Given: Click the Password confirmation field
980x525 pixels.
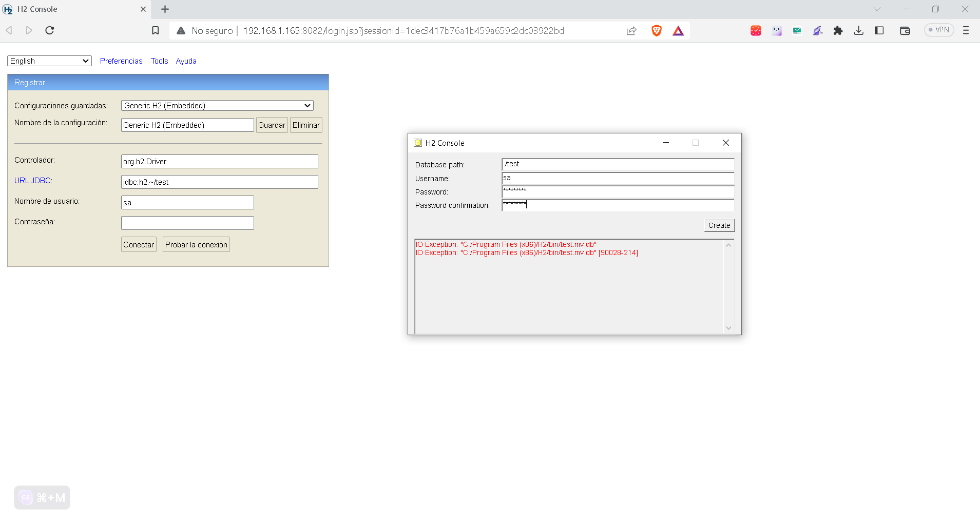Looking at the screenshot, I should [618, 205].
